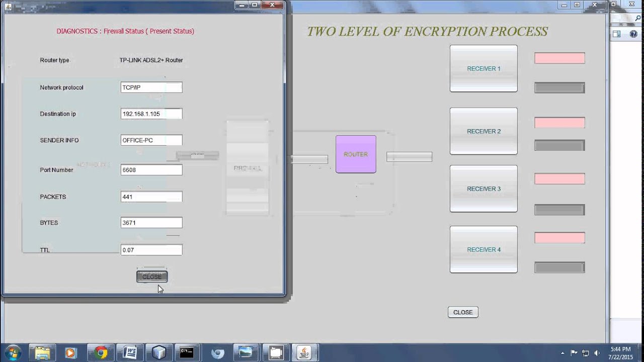Image resolution: width=644 pixels, height=362 pixels.
Task: Open the Command Prompt taskbar icon
Action: (x=187, y=352)
